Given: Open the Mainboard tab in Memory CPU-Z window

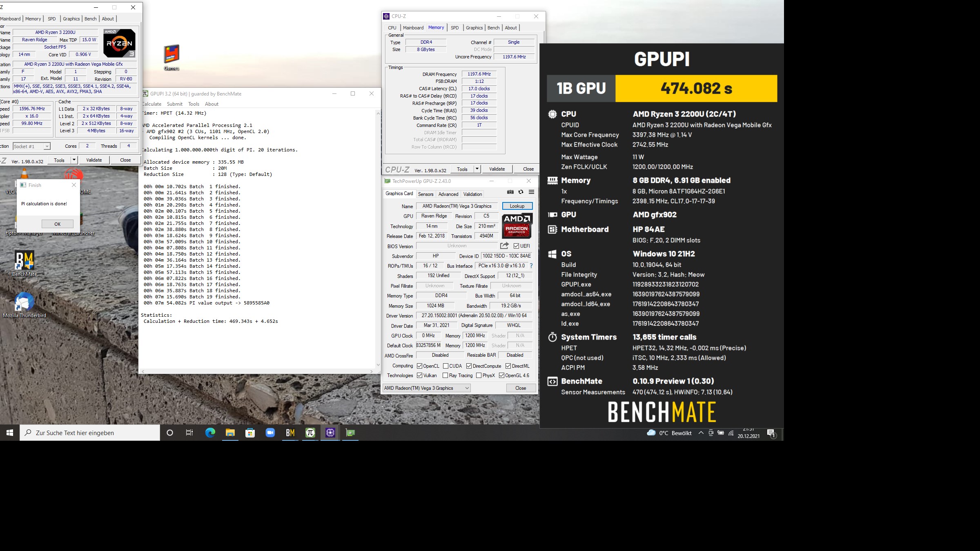Looking at the screenshot, I should (x=413, y=28).
